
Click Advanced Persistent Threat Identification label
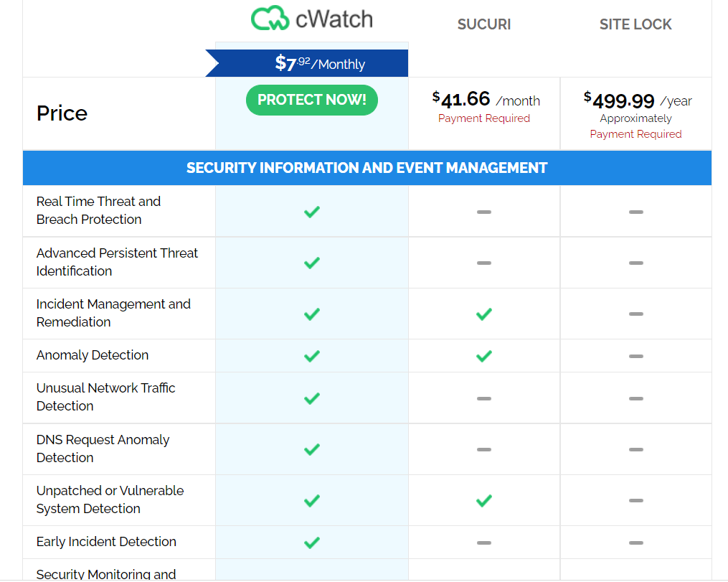[117, 262]
